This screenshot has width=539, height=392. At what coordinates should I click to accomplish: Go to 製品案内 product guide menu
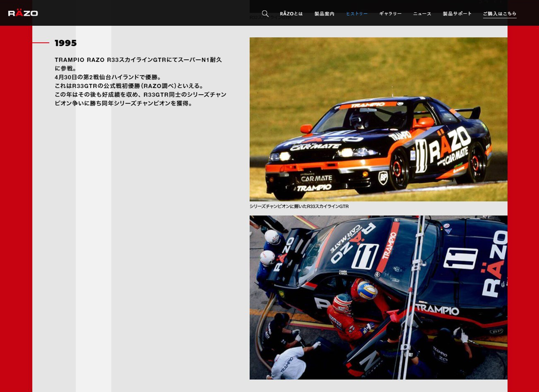pyautogui.click(x=324, y=14)
